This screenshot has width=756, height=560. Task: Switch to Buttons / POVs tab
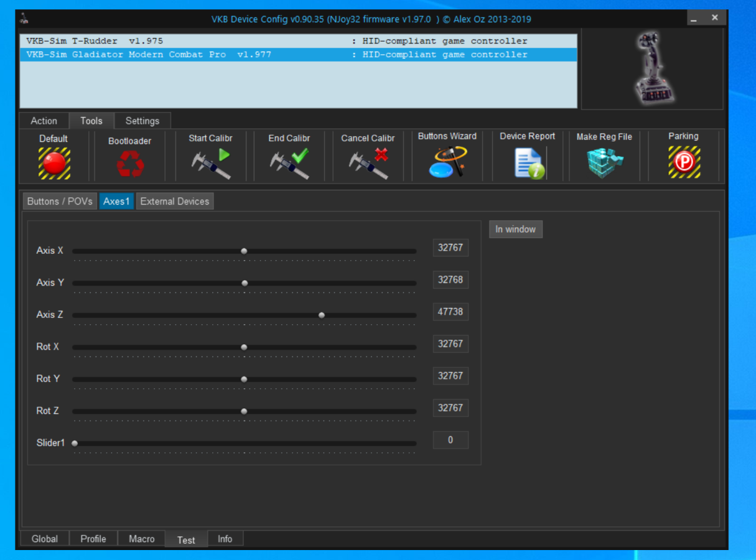pyautogui.click(x=60, y=201)
